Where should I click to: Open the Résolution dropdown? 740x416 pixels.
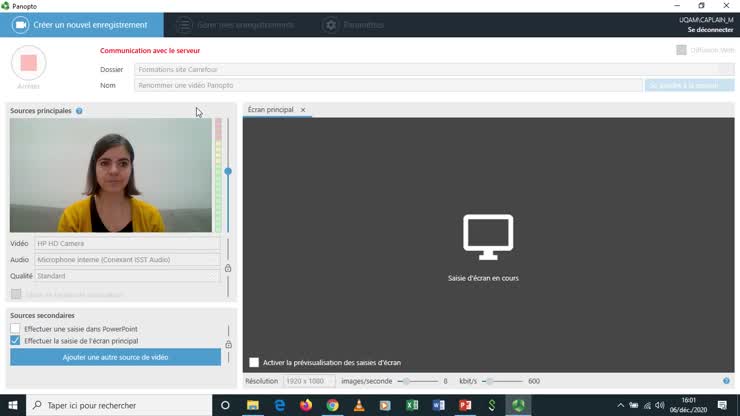pyautogui.click(x=309, y=381)
